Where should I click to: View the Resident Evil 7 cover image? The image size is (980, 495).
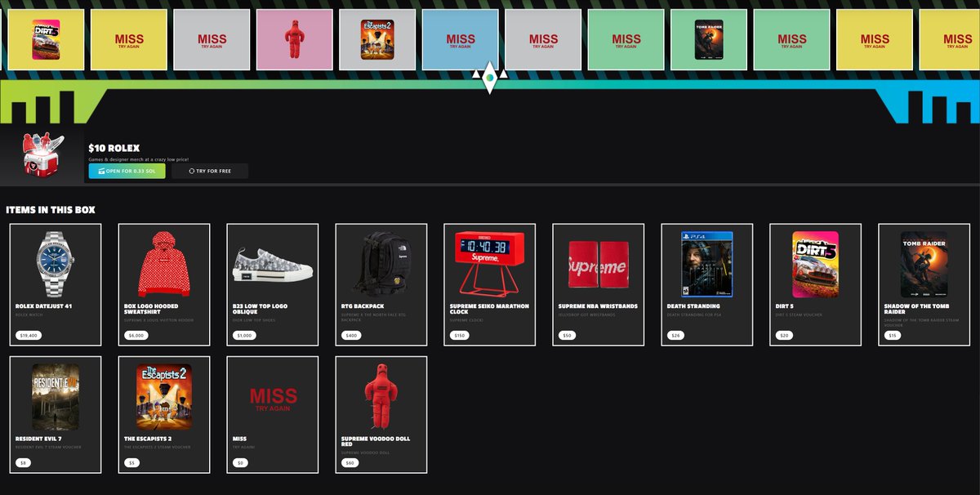(x=56, y=397)
